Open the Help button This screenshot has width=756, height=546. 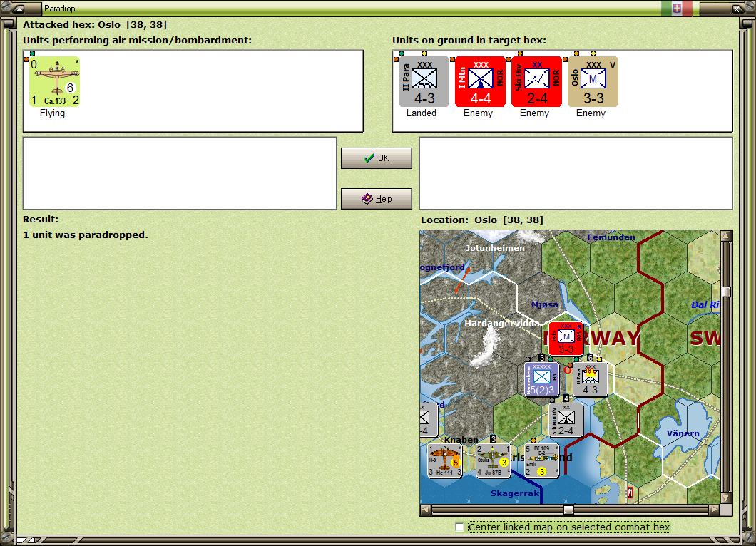click(x=377, y=199)
